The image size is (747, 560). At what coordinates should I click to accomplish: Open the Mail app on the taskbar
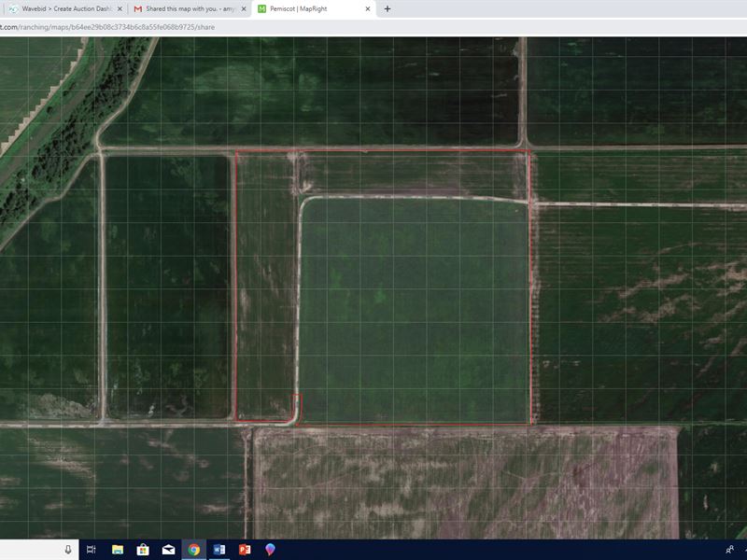[x=166, y=551]
